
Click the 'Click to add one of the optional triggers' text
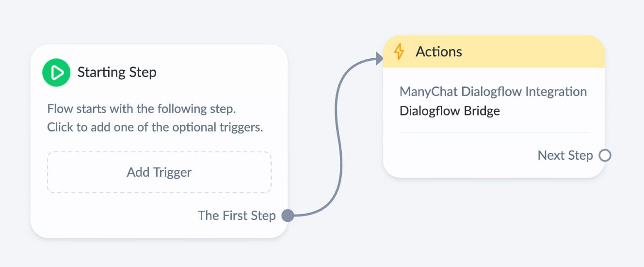[x=155, y=127]
